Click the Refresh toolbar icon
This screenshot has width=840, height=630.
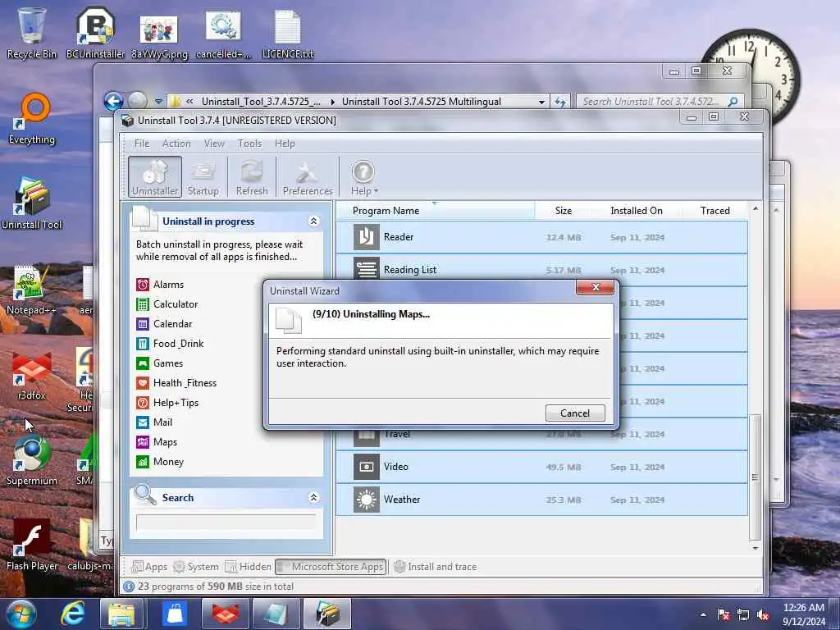pyautogui.click(x=252, y=177)
